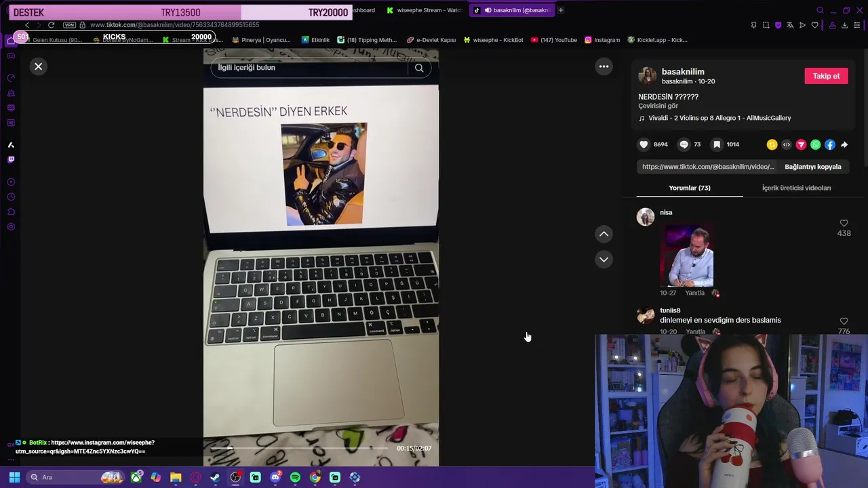Like the video with heart icon
Screen dimensions: 868x488
(644, 144)
